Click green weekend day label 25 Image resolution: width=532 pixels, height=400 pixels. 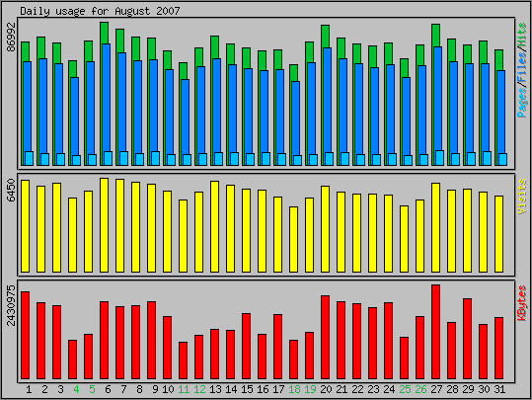pyautogui.click(x=405, y=389)
